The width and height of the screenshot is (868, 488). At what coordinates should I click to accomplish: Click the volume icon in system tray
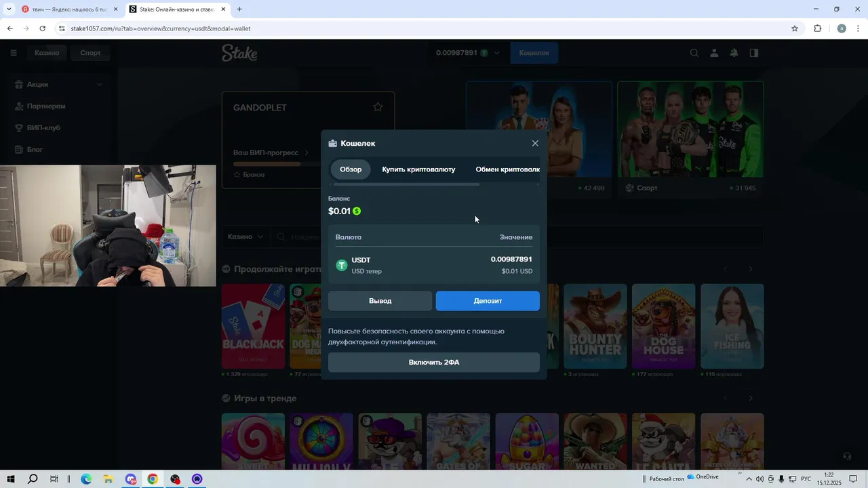pos(759,479)
